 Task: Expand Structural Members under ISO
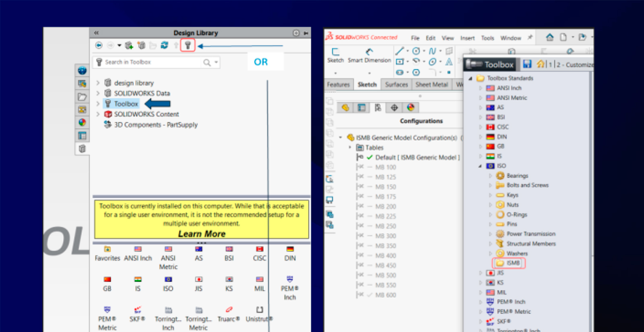tap(490, 243)
